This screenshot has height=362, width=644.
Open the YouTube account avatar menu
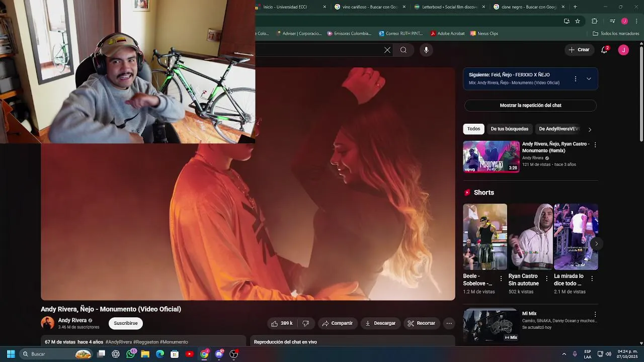[x=623, y=50]
